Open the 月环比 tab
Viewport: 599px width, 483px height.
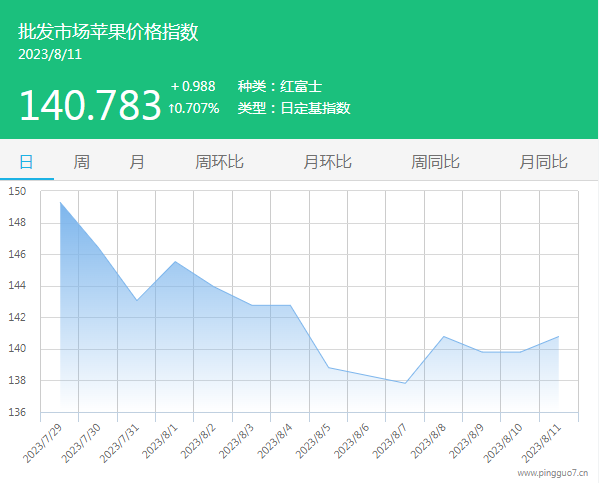click(x=327, y=162)
